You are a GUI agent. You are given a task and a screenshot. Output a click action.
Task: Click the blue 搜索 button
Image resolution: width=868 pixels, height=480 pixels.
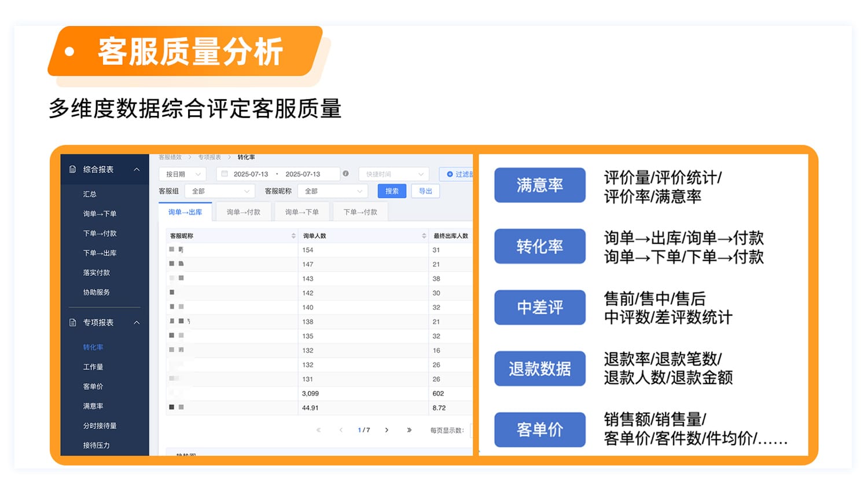click(x=392, y=191)
